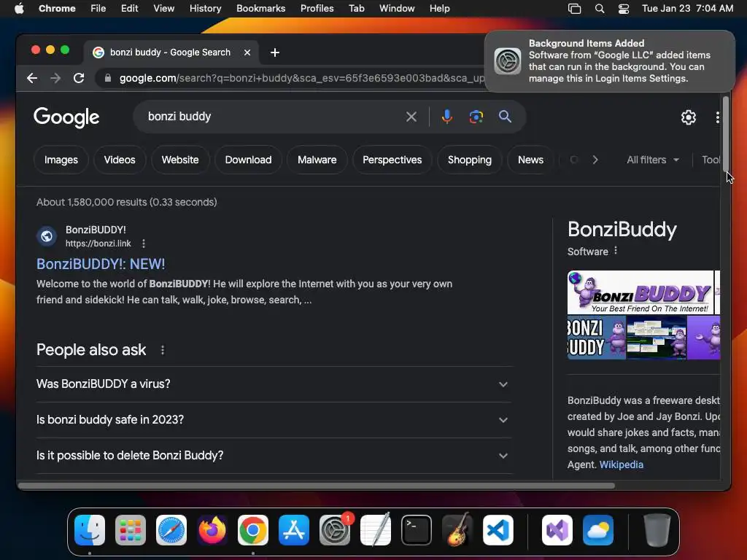Launch Safari from the dock
The image size is (747, 560).
pos(171,530)
